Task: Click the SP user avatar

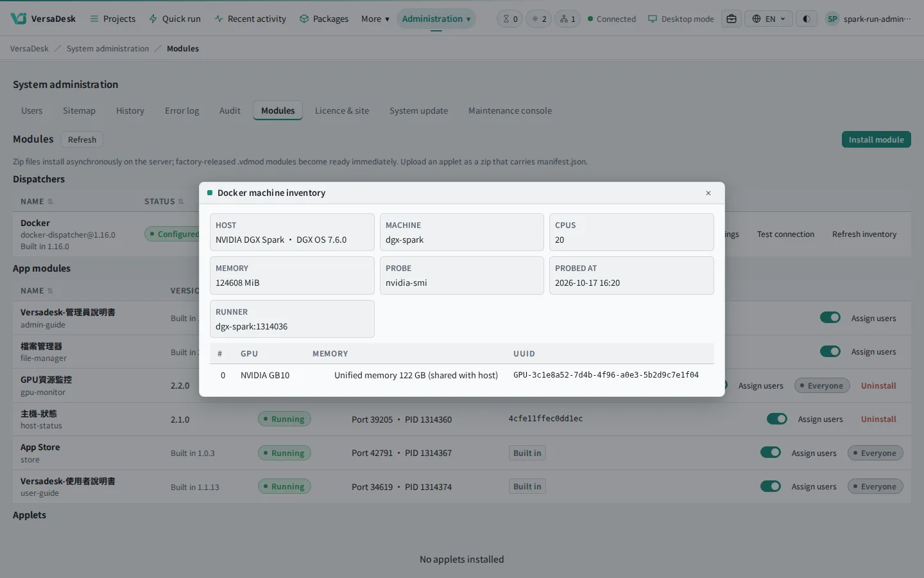Action: point(832,19)
